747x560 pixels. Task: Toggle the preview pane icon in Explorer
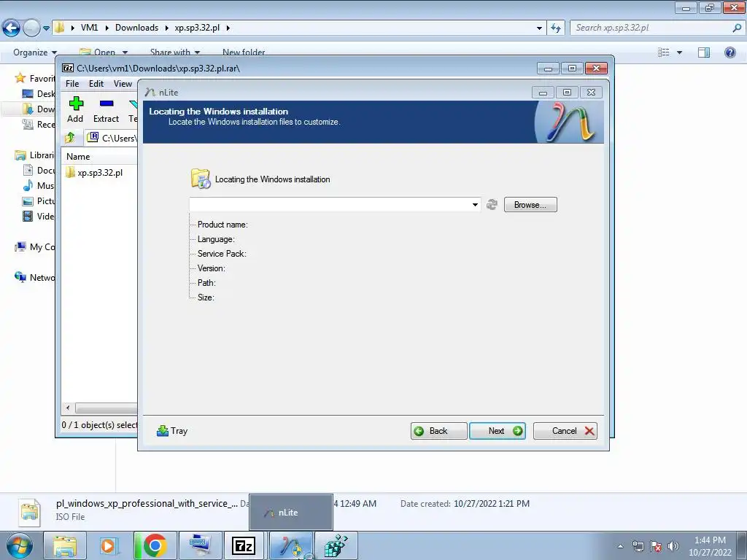(x=704, y=52)
